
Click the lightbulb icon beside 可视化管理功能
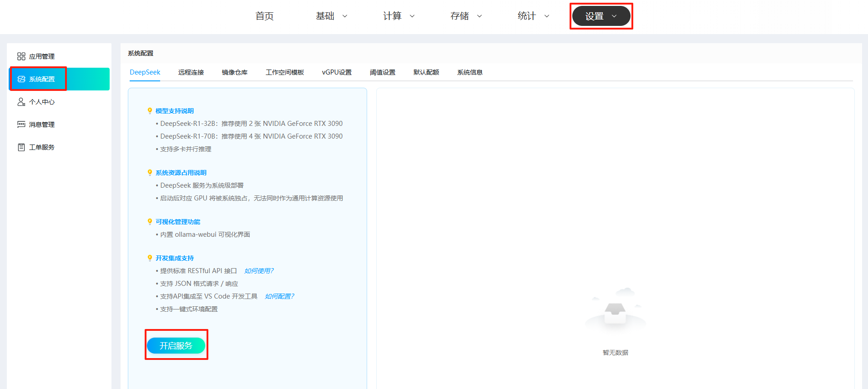(150, 222)
